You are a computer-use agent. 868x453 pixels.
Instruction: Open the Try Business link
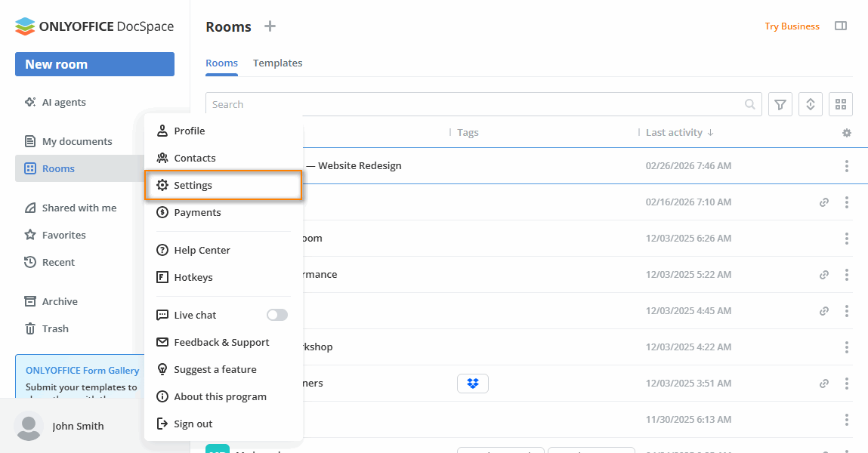click(x=791, y=26)
